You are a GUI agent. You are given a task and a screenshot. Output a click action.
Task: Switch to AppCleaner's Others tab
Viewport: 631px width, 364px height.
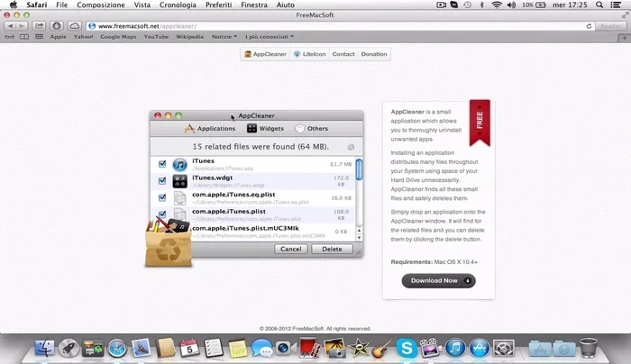click(x=312, y=128)
